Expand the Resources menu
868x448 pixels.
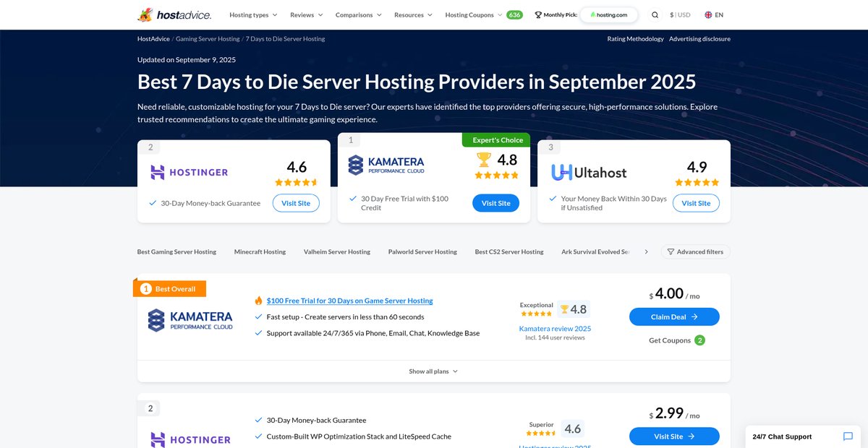[x=413, y=14]
